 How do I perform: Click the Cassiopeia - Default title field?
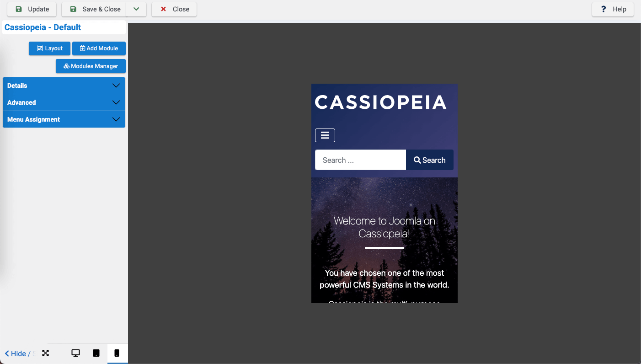click(64, 27)
